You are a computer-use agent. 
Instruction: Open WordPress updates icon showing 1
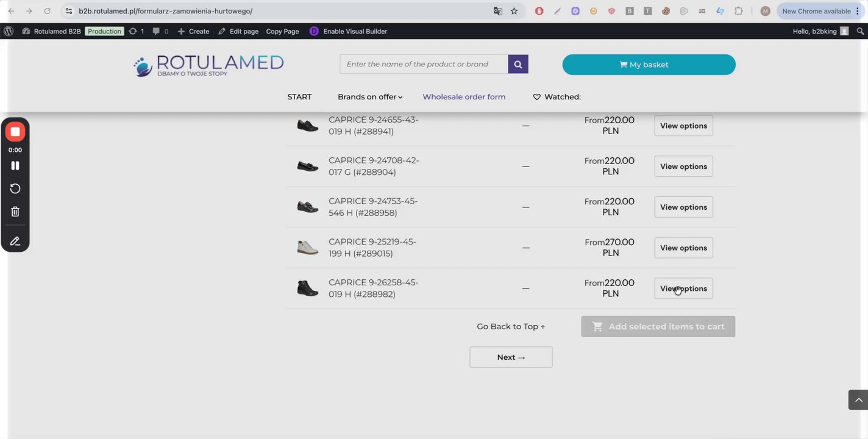point(136,31)
